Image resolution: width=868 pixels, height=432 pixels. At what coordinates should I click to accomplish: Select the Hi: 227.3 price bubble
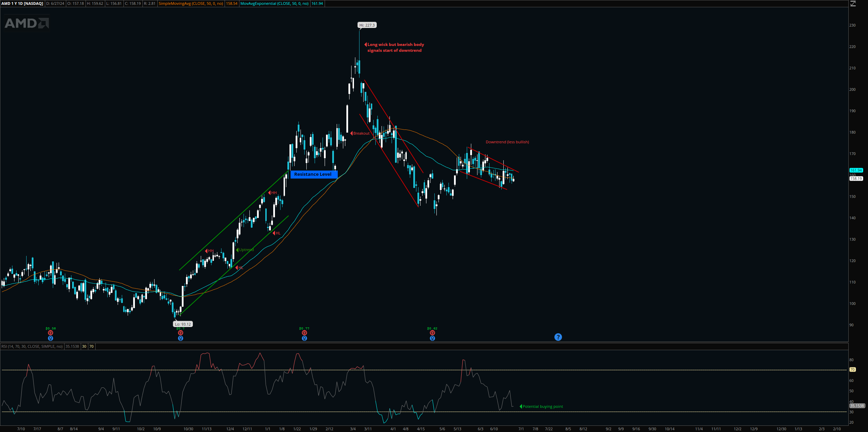click(x=367, y=25)
